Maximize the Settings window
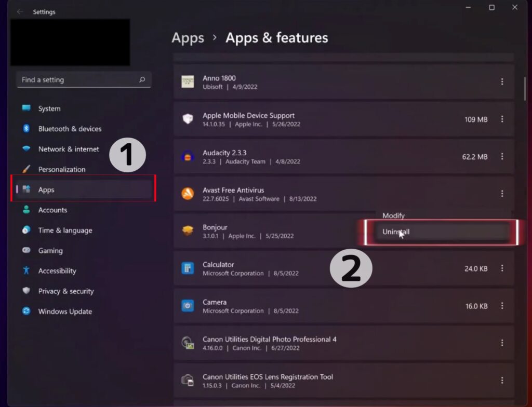The width and height of the screenshot is (532, 407). click(491, 7)
